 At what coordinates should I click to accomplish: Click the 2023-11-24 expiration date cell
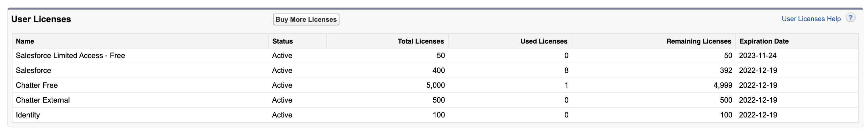tap(758, 56)
